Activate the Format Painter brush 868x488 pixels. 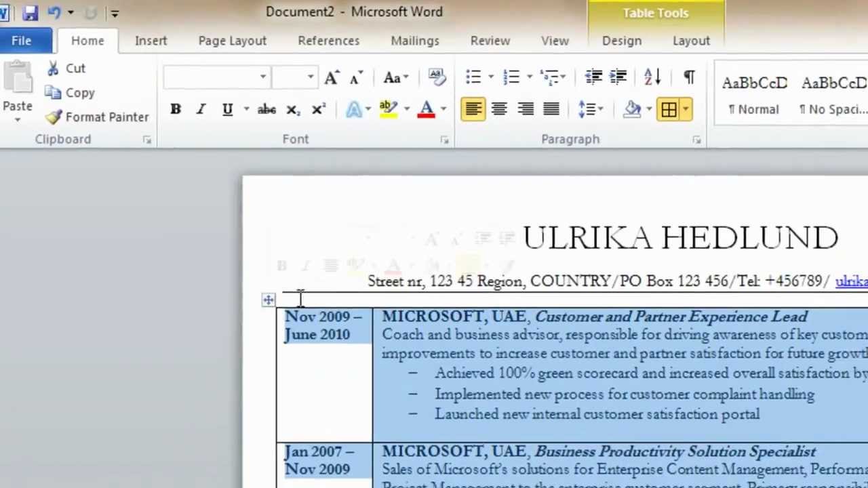54,117
